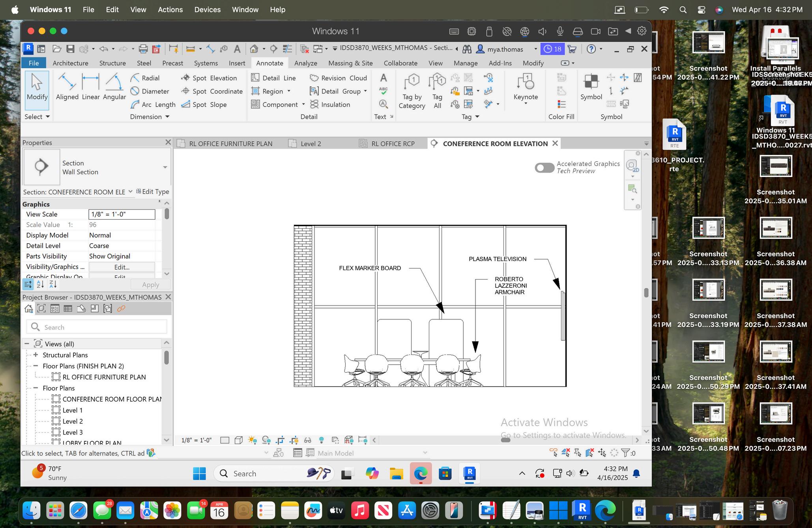Screen dimensions: 812x528
Task: Select the Angular dimension tool
Action: pos(114,87)
